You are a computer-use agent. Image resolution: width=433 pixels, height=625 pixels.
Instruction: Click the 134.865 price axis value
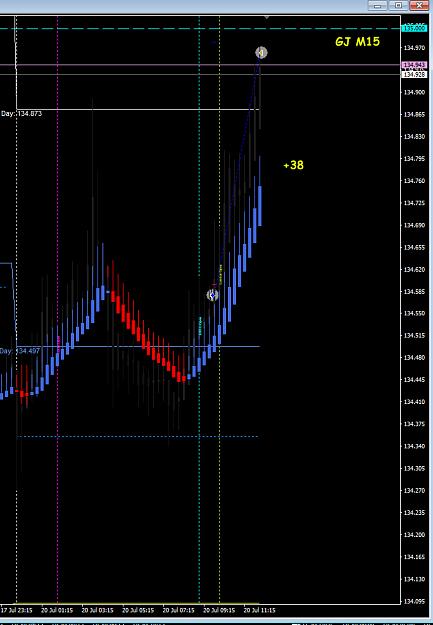(x=414, y=114)
